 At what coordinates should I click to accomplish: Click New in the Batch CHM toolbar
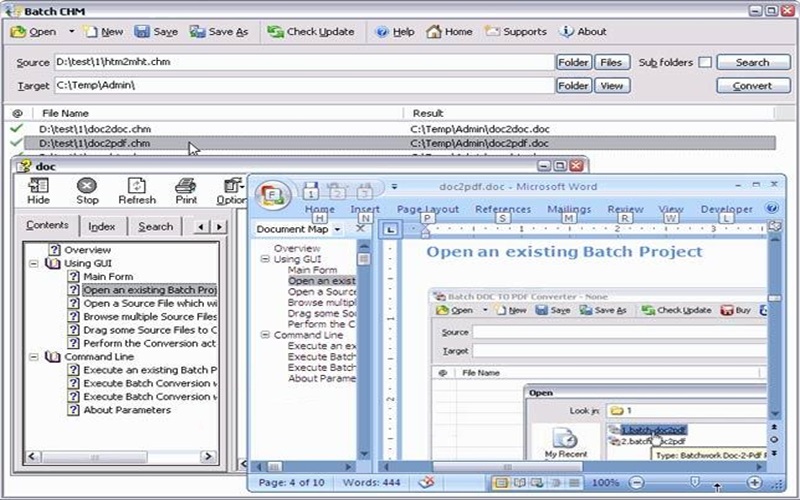coord(104,32)
